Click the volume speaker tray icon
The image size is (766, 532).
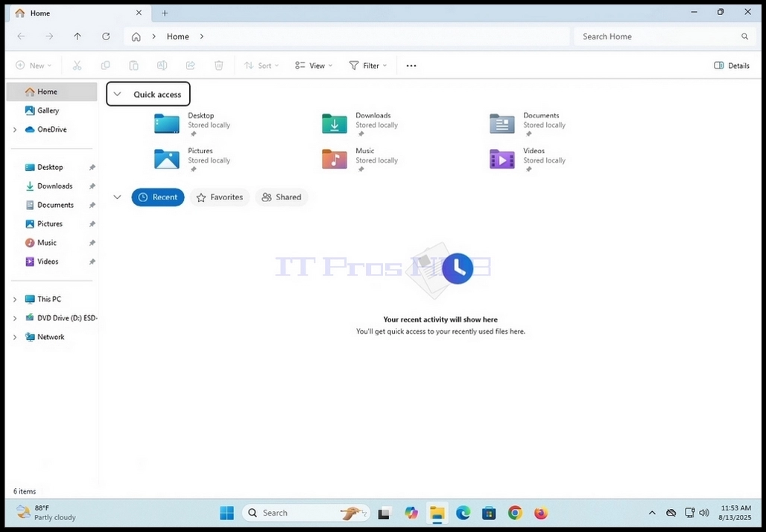pos(704,513)
